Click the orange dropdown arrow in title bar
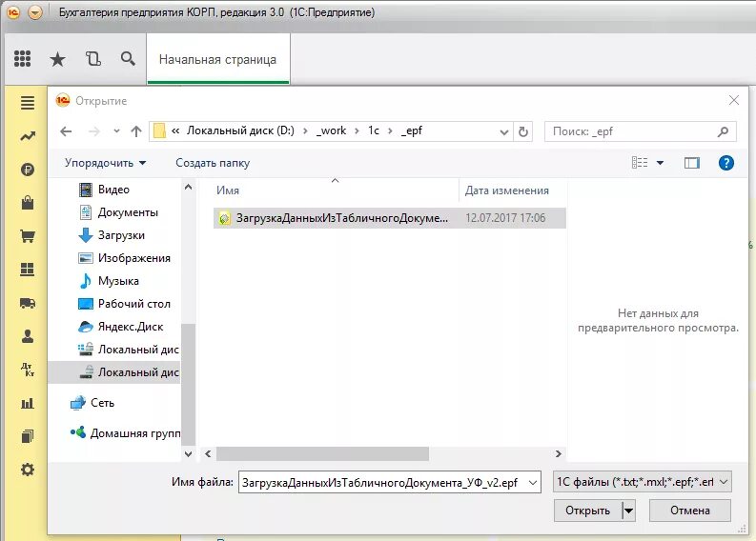Image resolution: width=756 pixels, height=541 pixels. coord(34,12)
